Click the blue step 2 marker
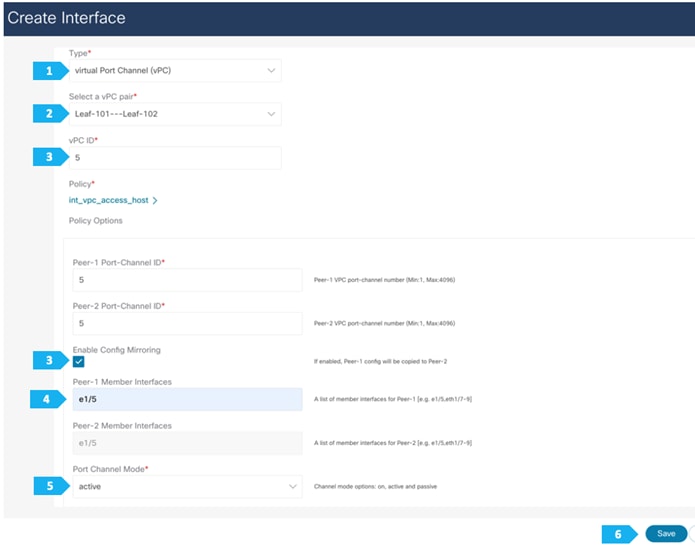 point(50,114)
